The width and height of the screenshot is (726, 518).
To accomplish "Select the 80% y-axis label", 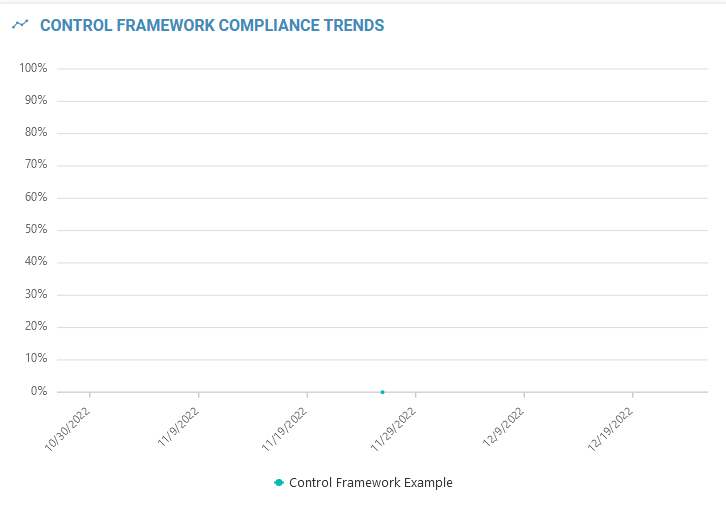I will tap(36, 133).
